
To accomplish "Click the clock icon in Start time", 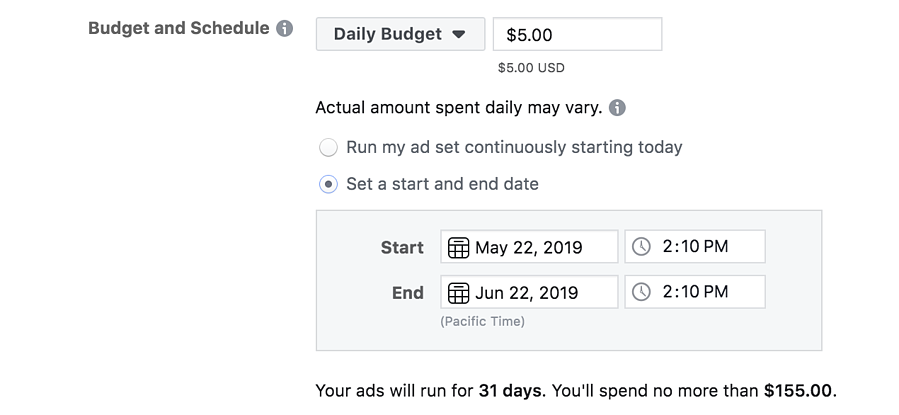I will [642, 247].
